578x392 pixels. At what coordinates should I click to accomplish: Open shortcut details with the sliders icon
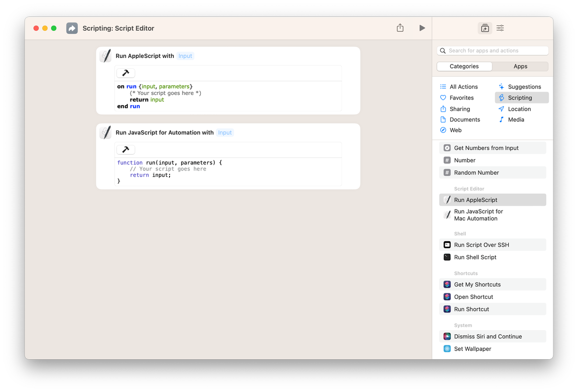pos(499,28)
